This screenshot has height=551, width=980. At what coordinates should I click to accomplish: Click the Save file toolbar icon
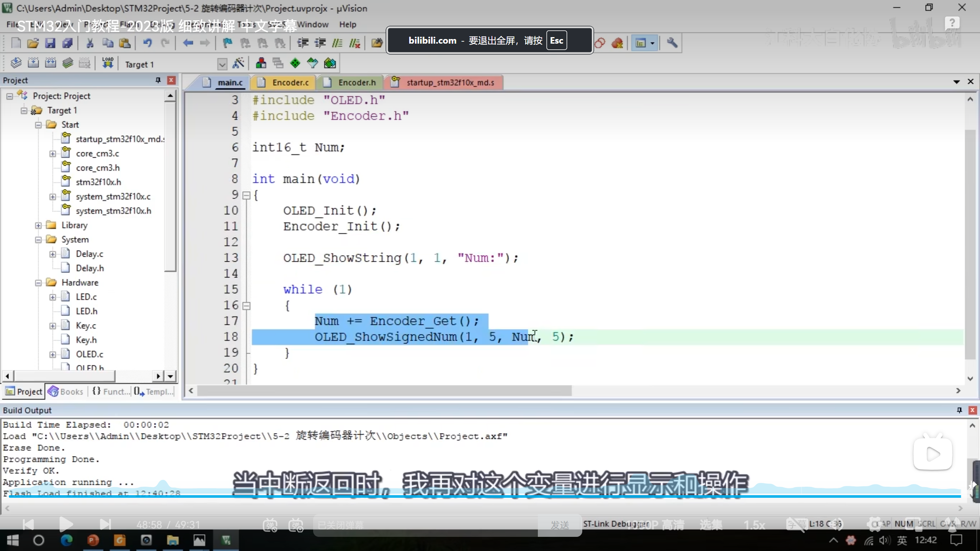pos(50,43)
